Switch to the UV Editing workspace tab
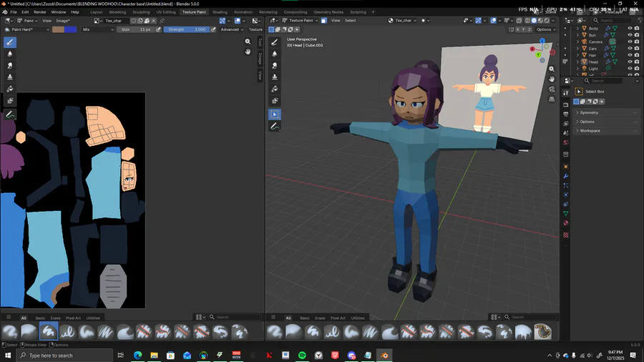Screen dimensions: 644x362 [x=165, y=12]
